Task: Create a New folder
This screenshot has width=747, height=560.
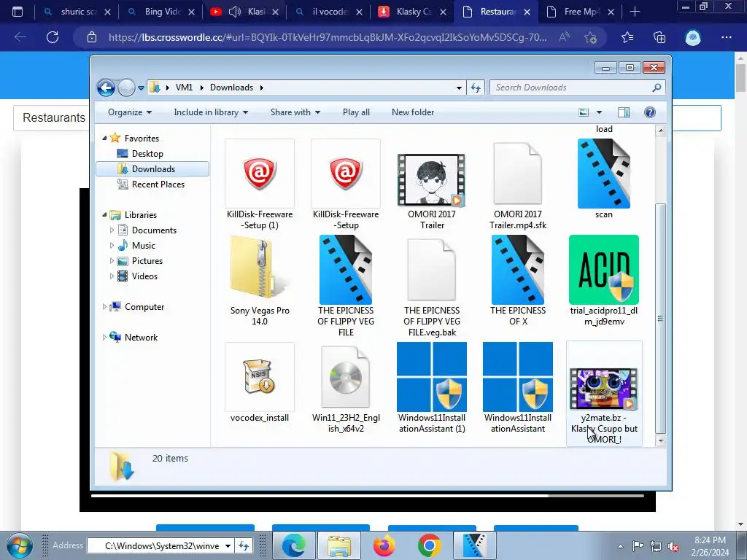Action: pos(413,112)
